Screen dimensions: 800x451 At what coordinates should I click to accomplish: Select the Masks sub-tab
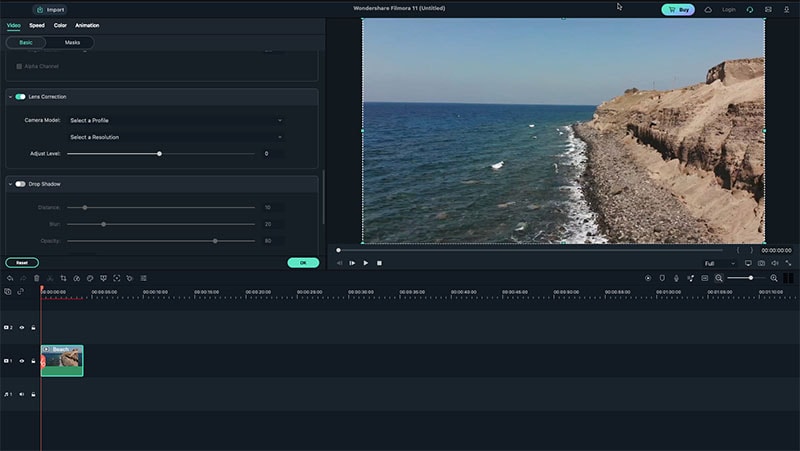(x=72, y=42)
